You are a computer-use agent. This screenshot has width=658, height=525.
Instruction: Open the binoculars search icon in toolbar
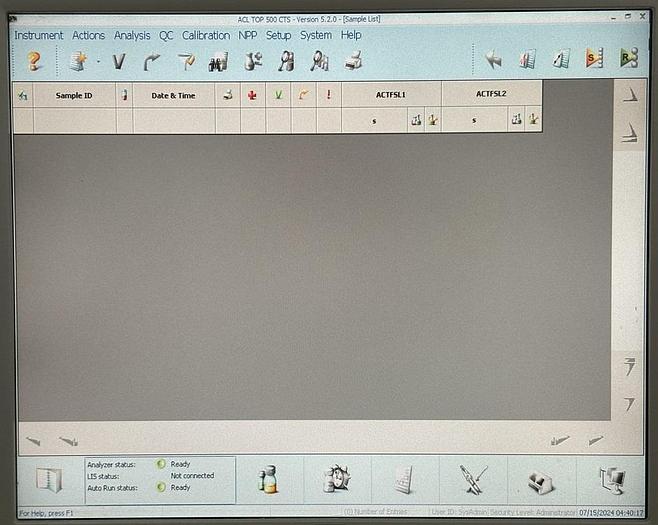(x=218, y=62)
